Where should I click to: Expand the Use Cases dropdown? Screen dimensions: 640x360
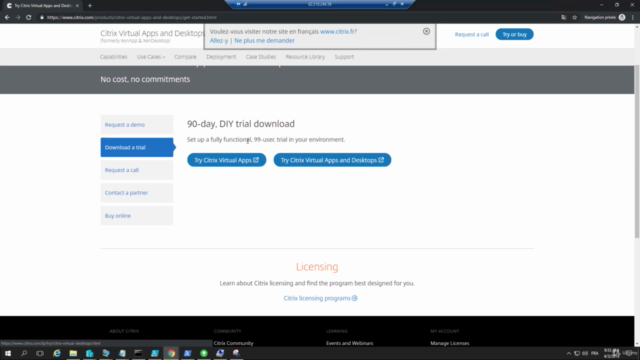pyautogui.click(x=151, y=57)
